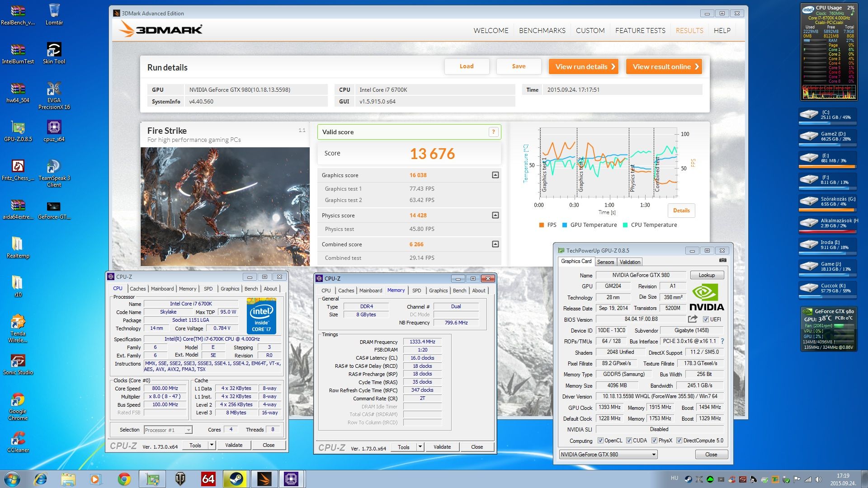Switch to the Sensors tab in GPU-Z
This screenshot has width=868, height=488.
[605, 262]
